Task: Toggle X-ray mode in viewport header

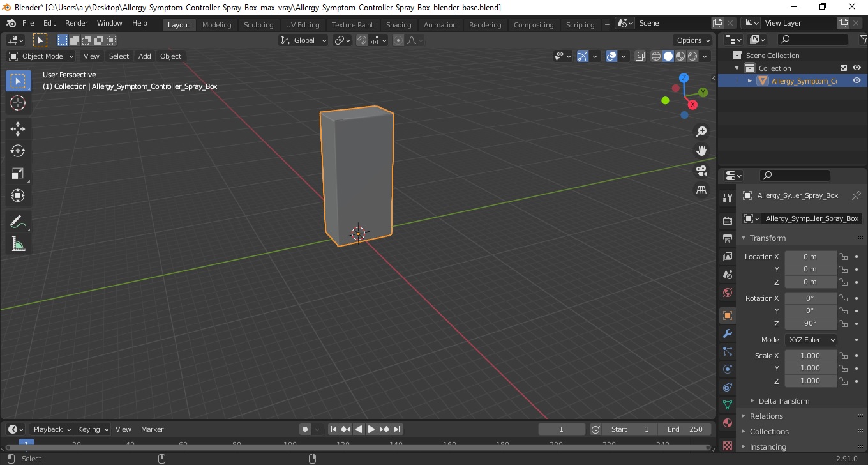Action: pyautogui.click(x=640, y=56)
